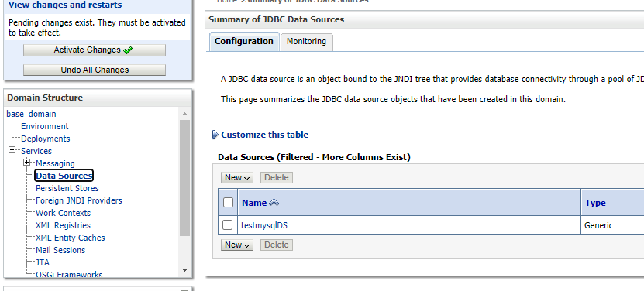
Task: Click Undo All Changes button
Action: [95, 70]
